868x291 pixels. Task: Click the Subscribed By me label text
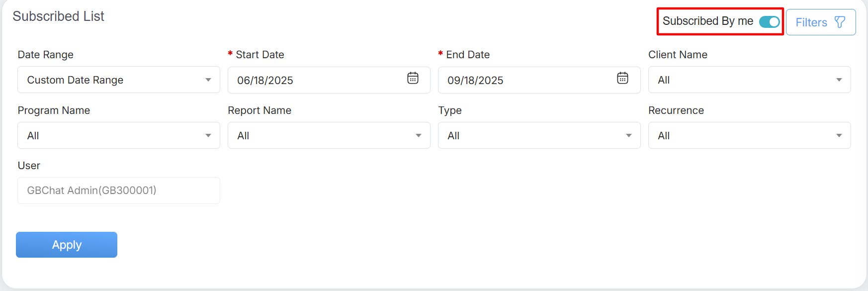707,21
